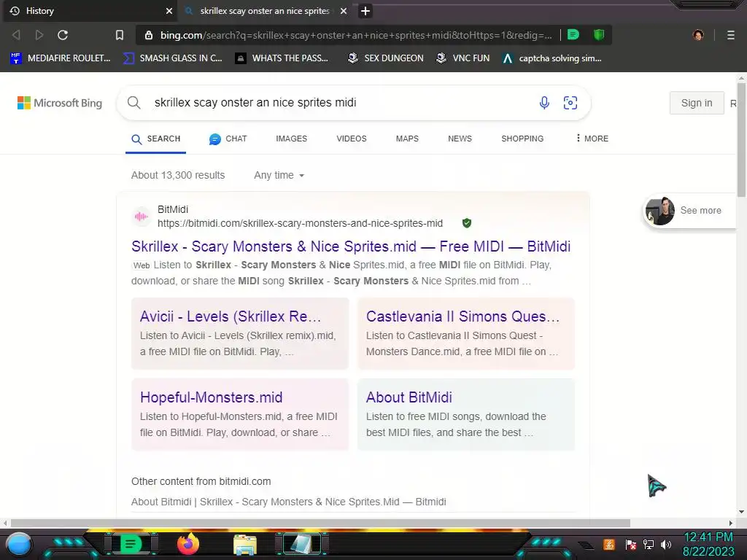Reload the page with the refresh icon

[x=63, y=35]
